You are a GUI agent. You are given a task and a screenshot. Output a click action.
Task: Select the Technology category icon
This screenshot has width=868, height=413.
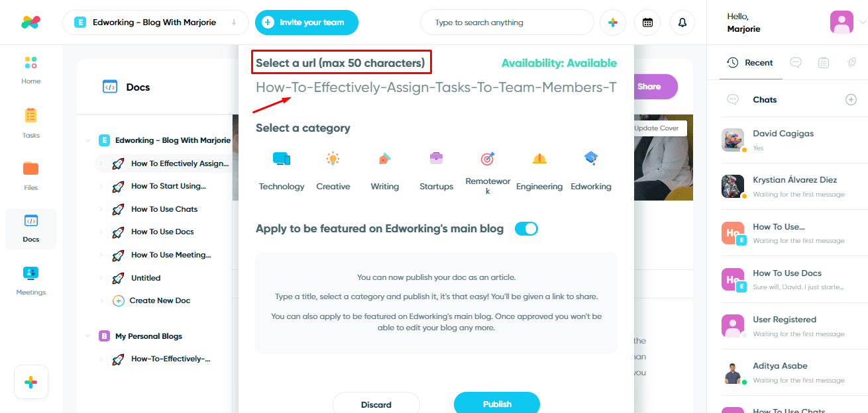[282, 159]
